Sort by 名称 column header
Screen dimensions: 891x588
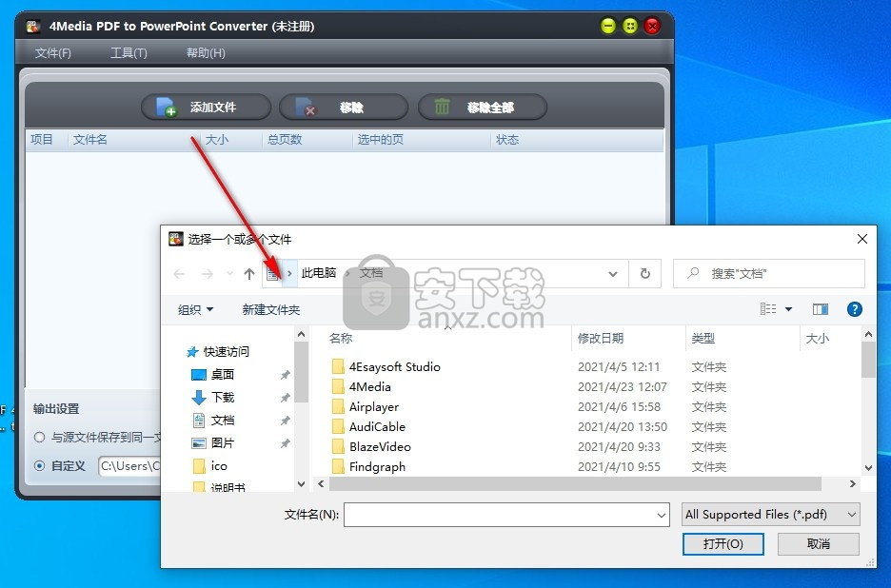(341, 339)
